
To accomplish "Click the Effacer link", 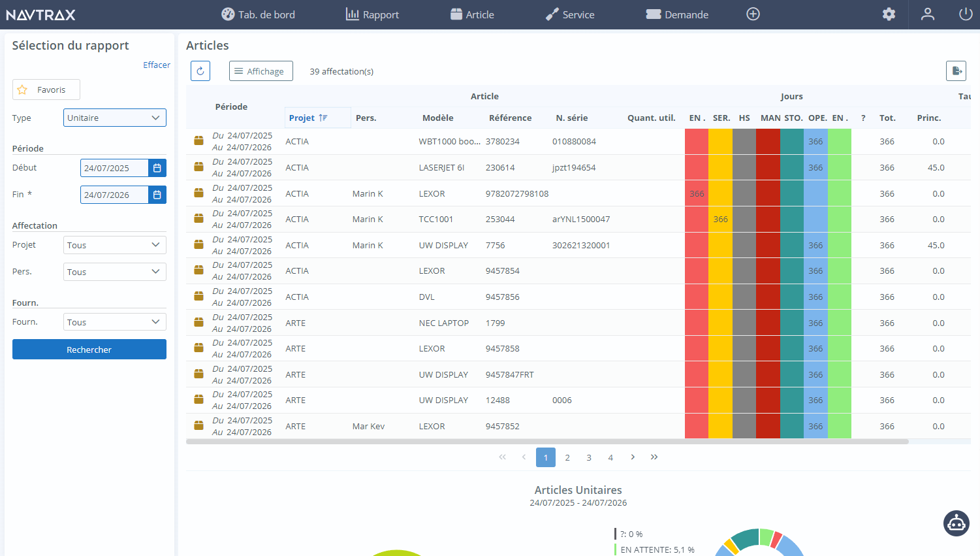I will (x=157, y=65).
